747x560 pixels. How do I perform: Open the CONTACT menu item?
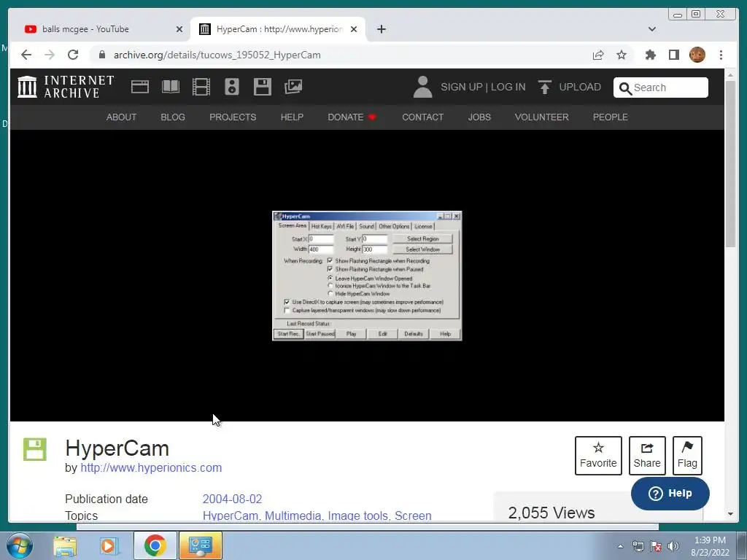point(422,117)
